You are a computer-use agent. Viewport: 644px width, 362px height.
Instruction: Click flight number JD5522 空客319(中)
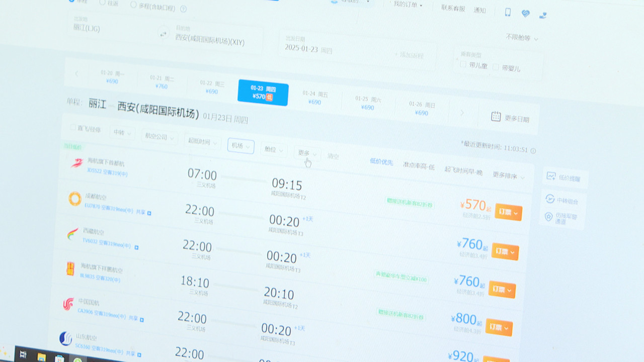tap(107, 172)
